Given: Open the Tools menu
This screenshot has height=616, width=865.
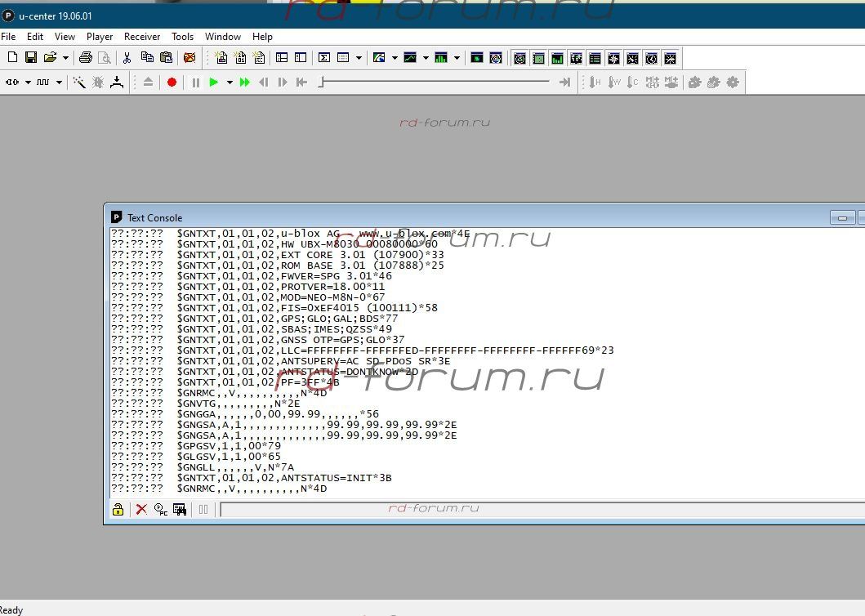Looking at the screenshot, I should pos(182,37).
